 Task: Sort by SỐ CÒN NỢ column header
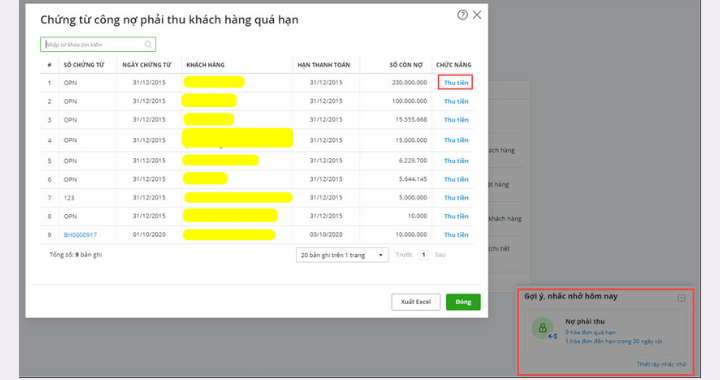tap(406, 65)
